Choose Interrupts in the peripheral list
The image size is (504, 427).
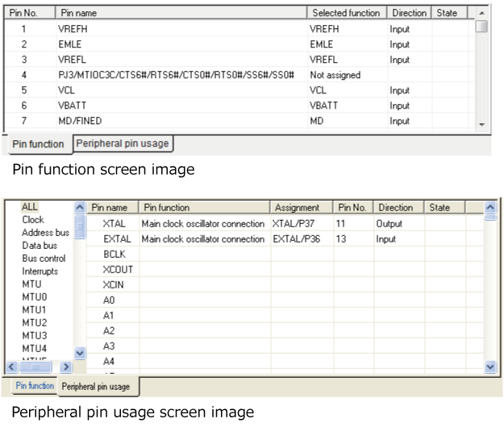point(40,272)
